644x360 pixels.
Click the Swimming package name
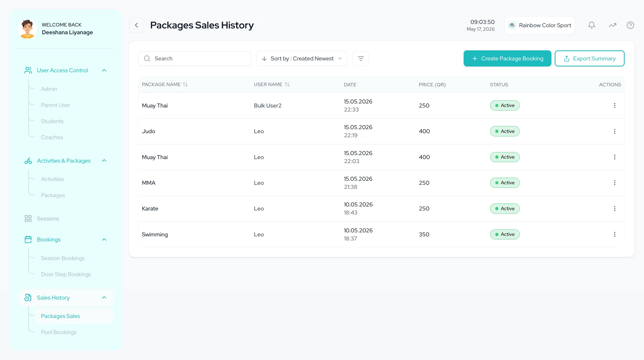[155, 234]
